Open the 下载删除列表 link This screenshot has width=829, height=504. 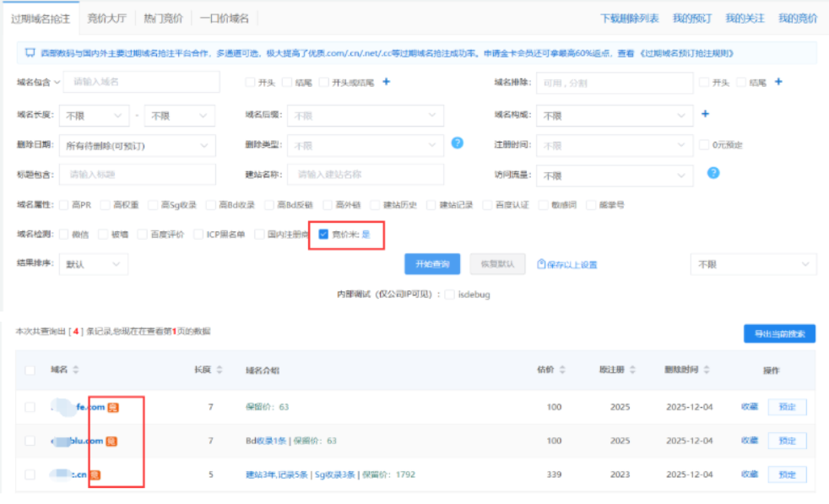(x=629, y=19)
